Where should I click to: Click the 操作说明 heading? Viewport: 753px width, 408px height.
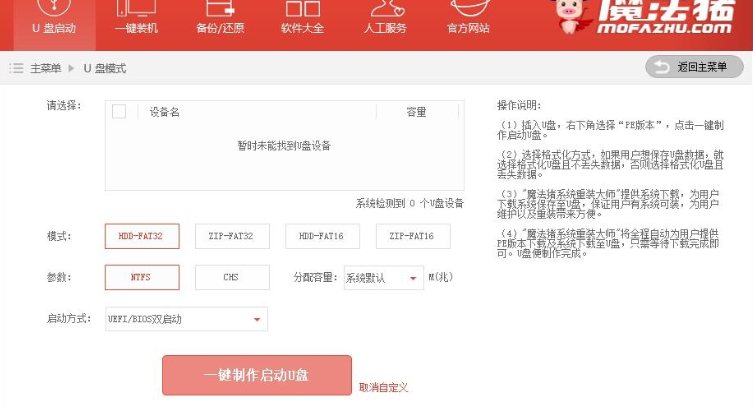519,106
